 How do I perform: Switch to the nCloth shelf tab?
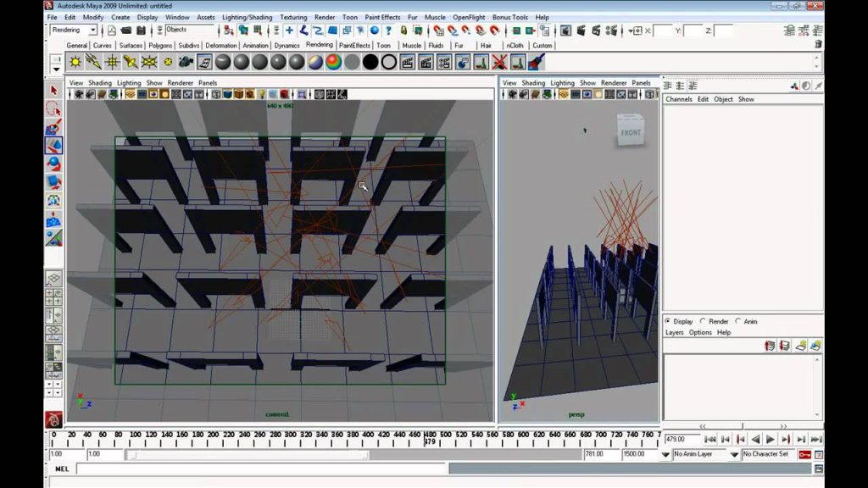click(x=515, y=46)
